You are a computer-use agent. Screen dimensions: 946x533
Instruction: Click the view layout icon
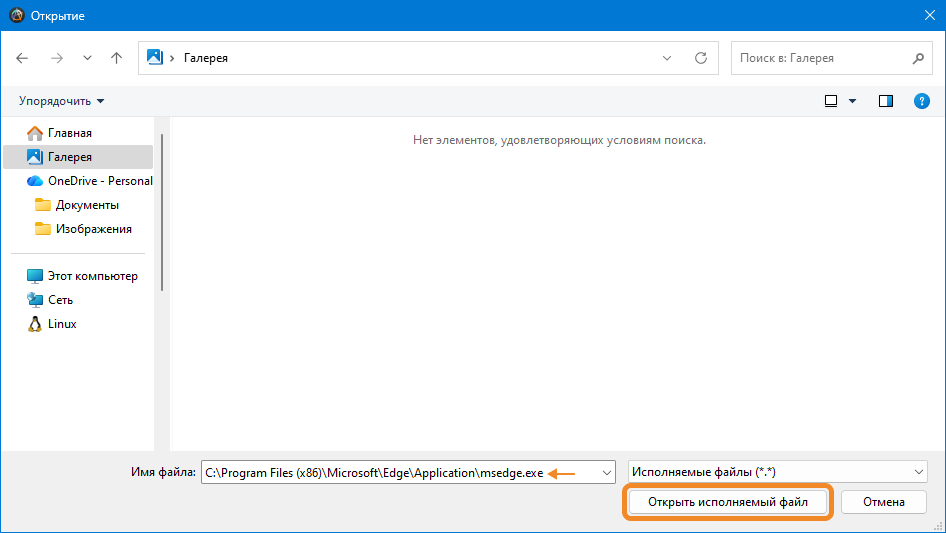coord(830,101)
